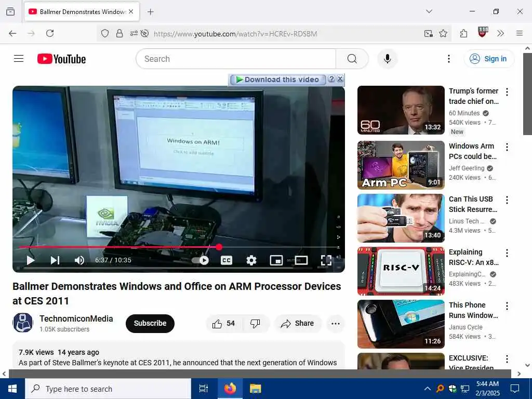Enter full screen mode
Image resolution: width=532 pixels, height=399 pixels.
(326, 260)
